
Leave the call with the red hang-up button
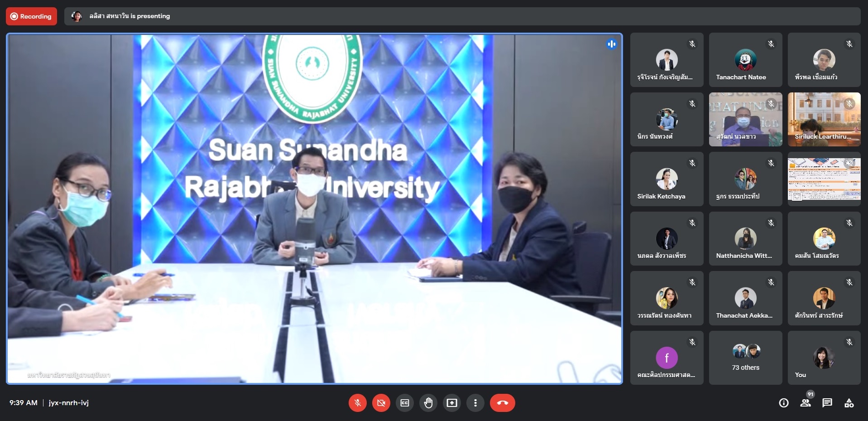(x=502, y=403)
